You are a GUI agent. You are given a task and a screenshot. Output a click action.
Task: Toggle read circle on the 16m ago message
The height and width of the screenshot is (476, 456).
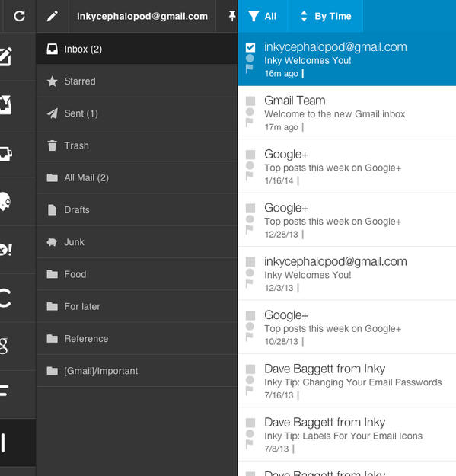[x=250, y=59]
